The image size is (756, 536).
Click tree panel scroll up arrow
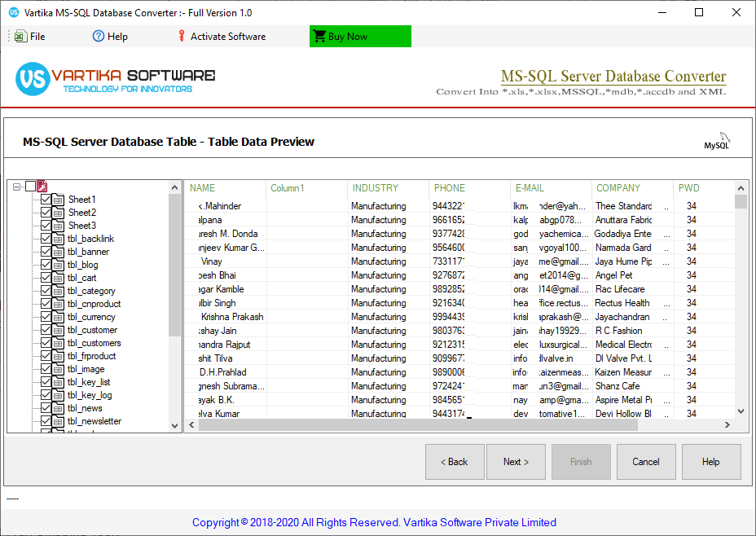[x=174, y=187]
